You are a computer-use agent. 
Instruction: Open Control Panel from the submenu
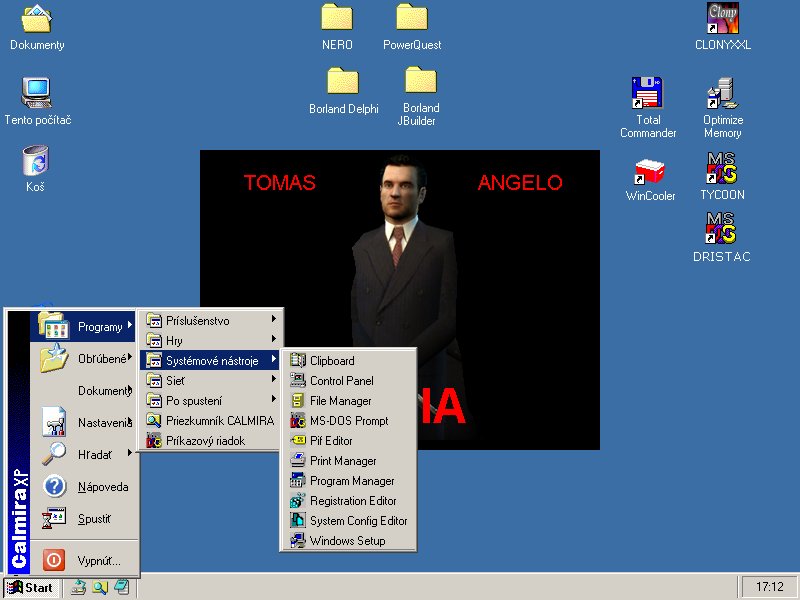341,381
